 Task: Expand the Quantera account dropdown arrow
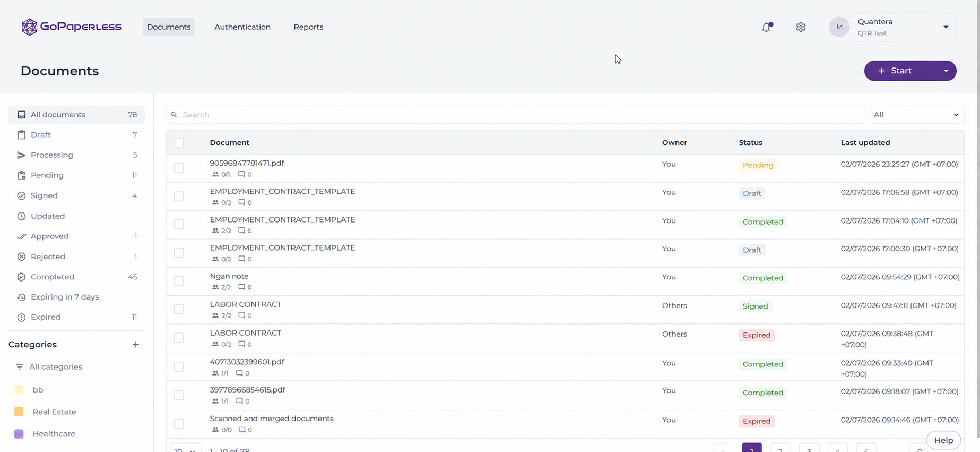(x=946, y=27)
